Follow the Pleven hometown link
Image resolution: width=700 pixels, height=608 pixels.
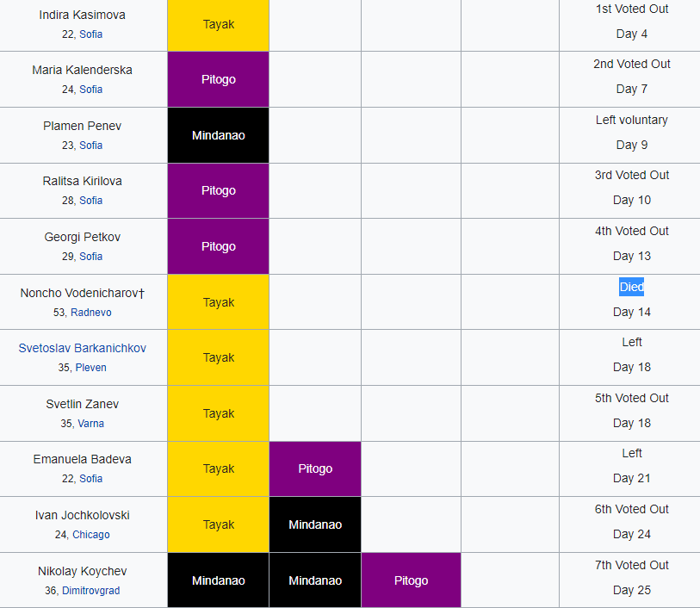click(x=90, y=368)
